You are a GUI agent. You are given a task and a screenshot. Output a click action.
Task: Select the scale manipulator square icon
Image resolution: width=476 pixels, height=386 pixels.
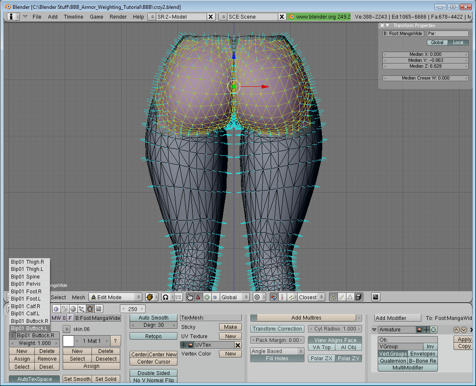[215, 297]
